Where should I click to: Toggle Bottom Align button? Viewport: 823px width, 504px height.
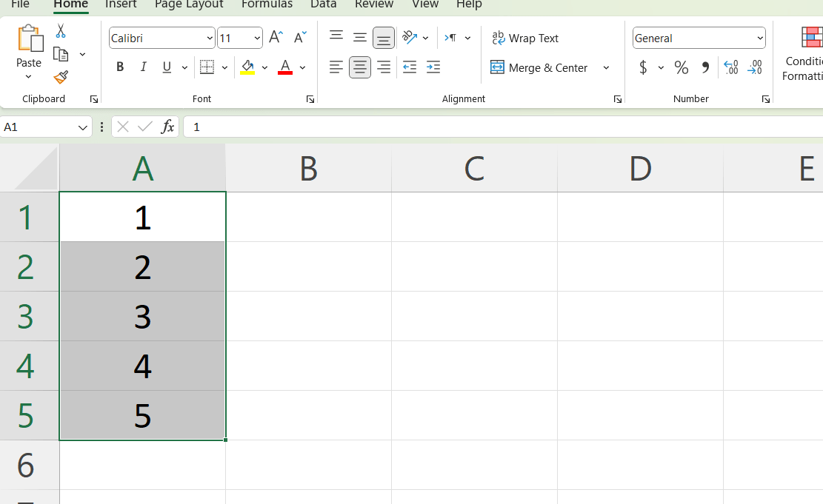[384, 38]
